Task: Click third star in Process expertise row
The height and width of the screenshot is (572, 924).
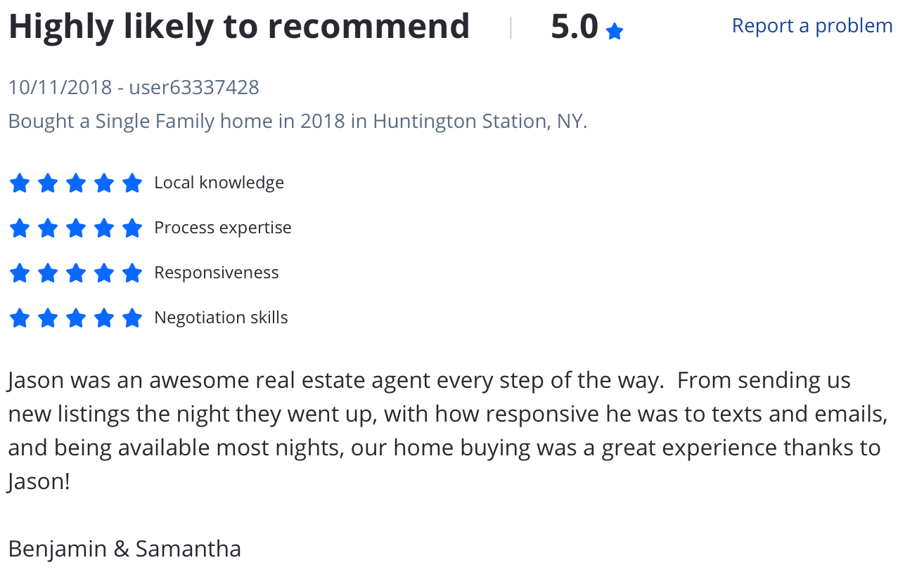Action: pyautogui.click(x=76, y=228)
